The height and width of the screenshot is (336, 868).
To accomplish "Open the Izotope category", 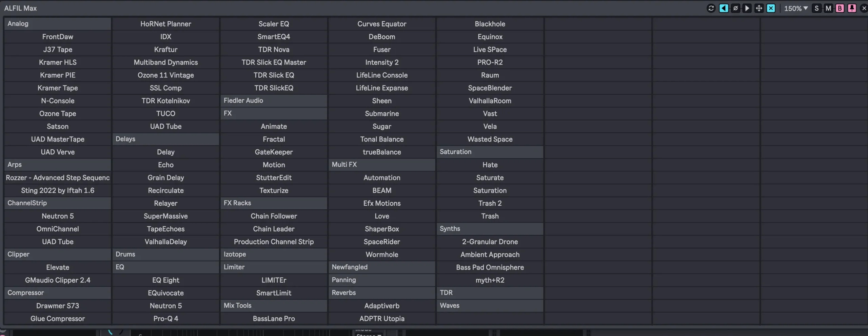I will point(274,254).
